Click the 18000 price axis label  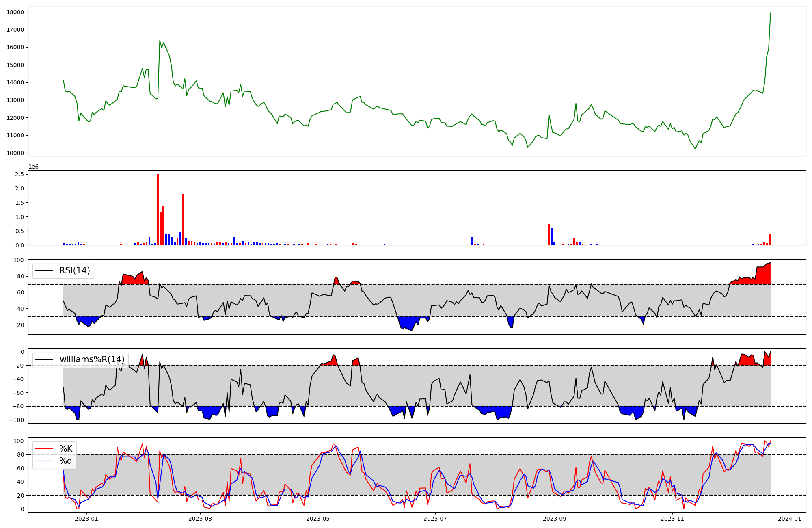[x=15, y=12]
